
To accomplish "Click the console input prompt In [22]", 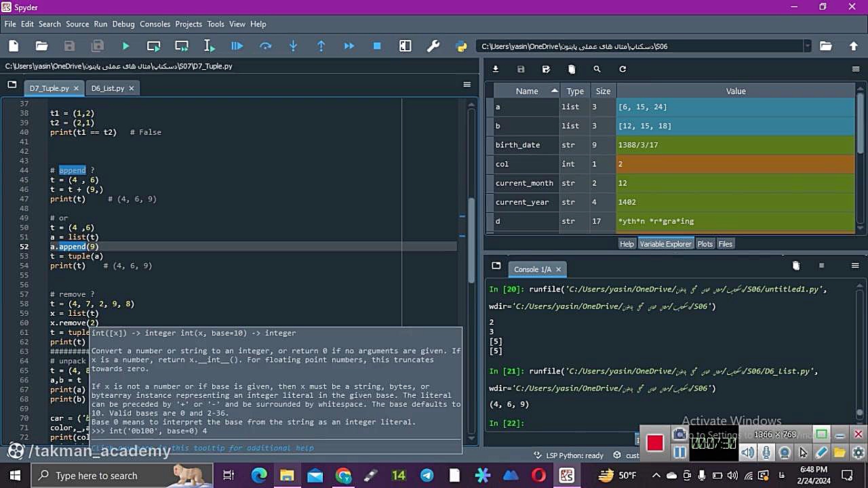I will (x=506, y=423).
